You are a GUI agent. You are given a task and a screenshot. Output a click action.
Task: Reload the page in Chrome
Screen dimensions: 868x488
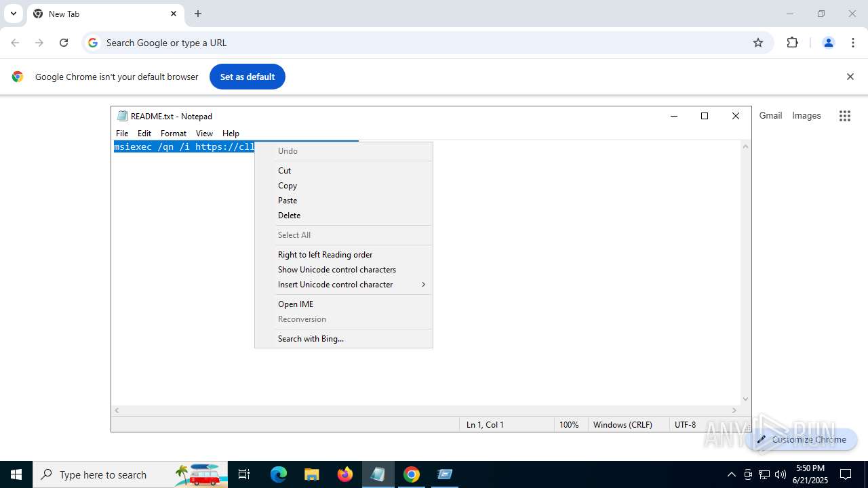click(x=64, y=43)
